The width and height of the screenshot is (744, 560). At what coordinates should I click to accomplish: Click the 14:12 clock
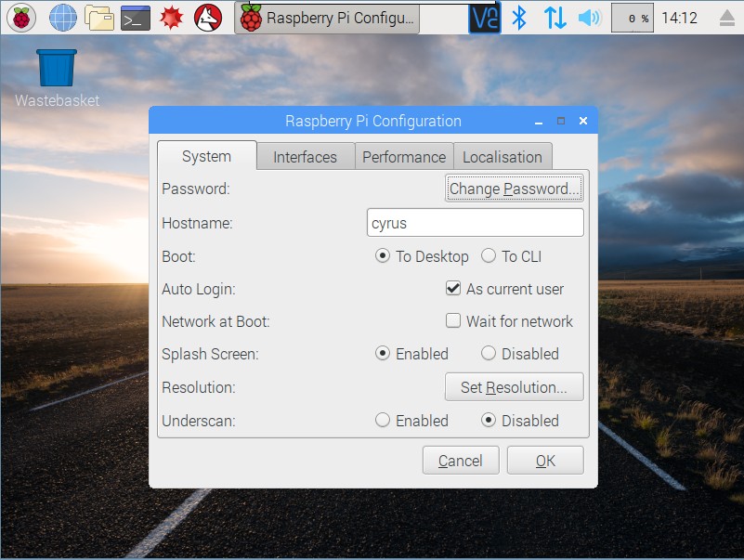(679, 18)
